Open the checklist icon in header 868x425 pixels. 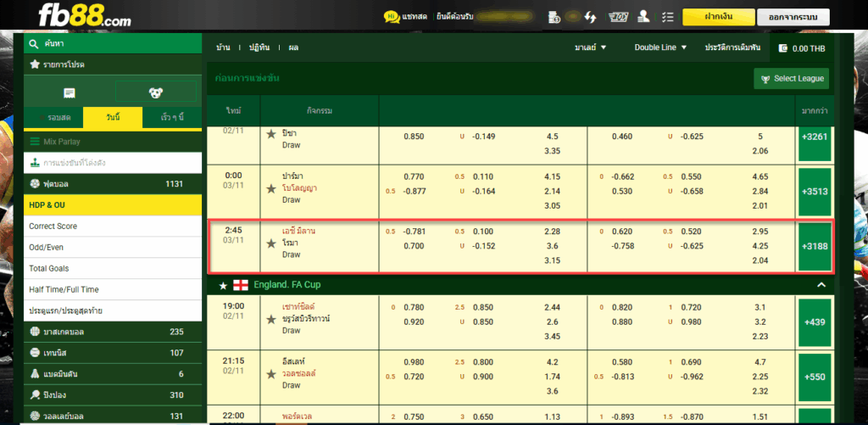(668, 17)
